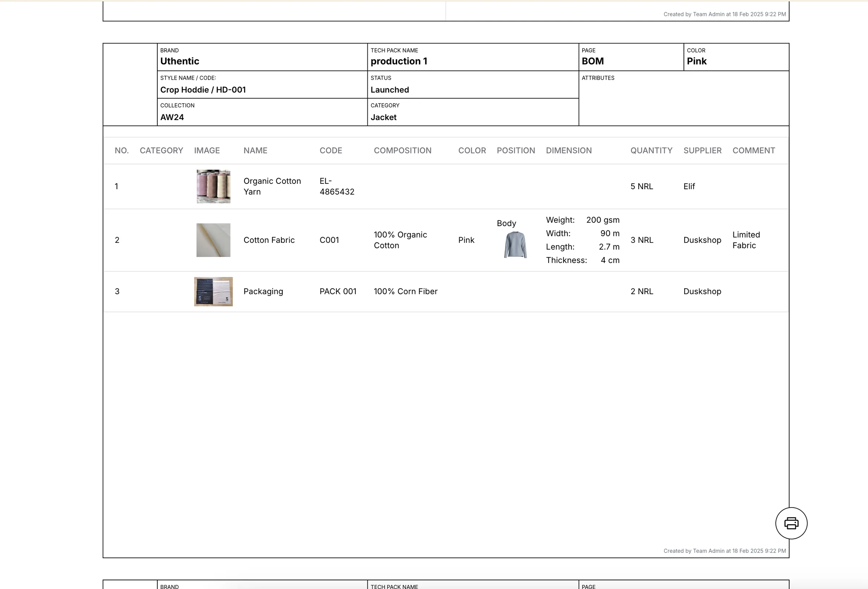Click the CATEGORY column header

[161, 150]
